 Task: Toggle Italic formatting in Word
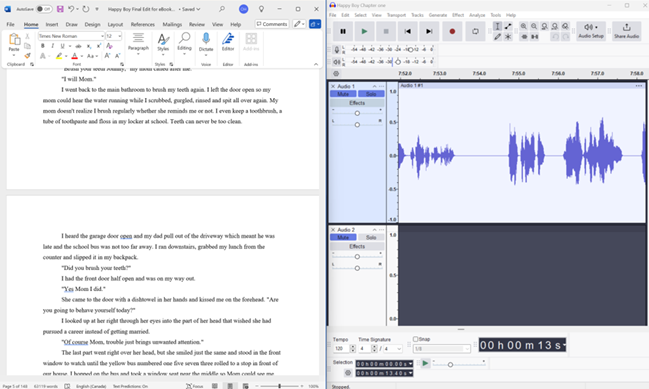click(52, 46)
